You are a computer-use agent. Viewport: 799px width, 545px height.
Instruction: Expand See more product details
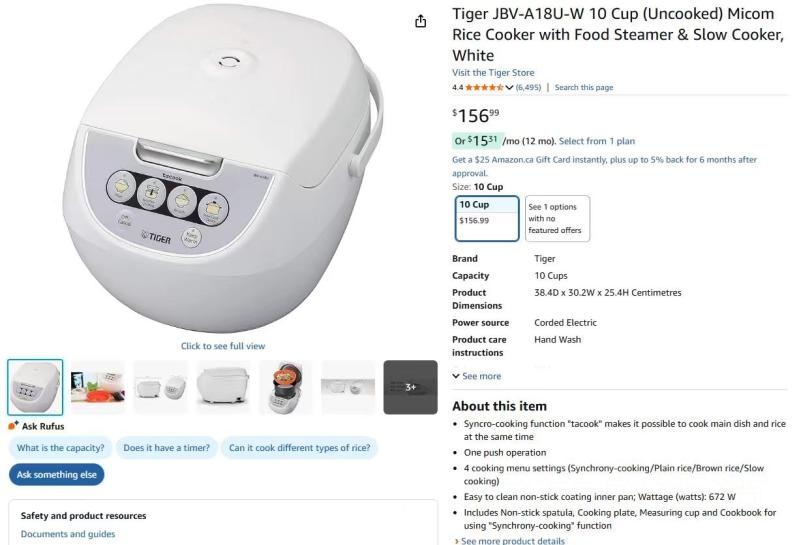pyautogui.click(x=510, y=540)
